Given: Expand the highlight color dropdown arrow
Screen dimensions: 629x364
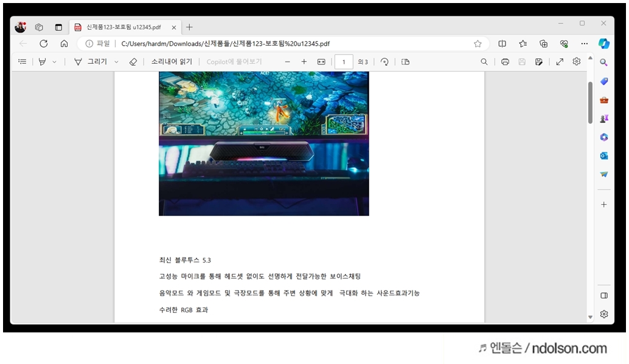Looking at the screenshot, I should pyautogui.click(x=55, y=62).
